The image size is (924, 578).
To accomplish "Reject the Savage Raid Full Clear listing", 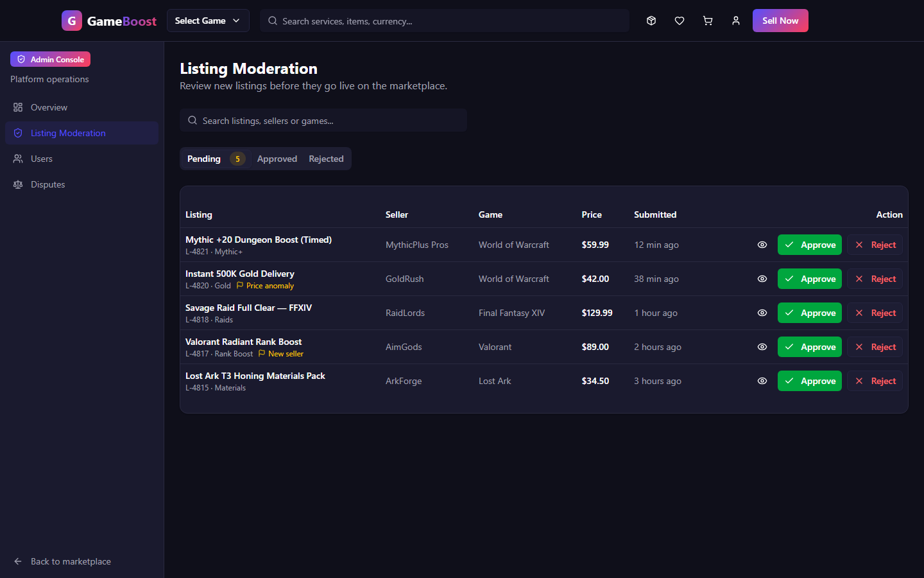I will coord(875,313).
